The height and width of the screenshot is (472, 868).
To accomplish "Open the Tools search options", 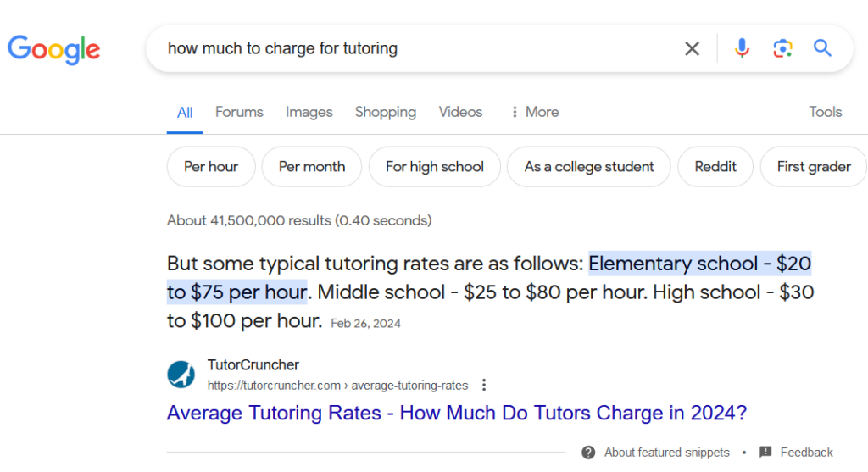I will (825, 112).
